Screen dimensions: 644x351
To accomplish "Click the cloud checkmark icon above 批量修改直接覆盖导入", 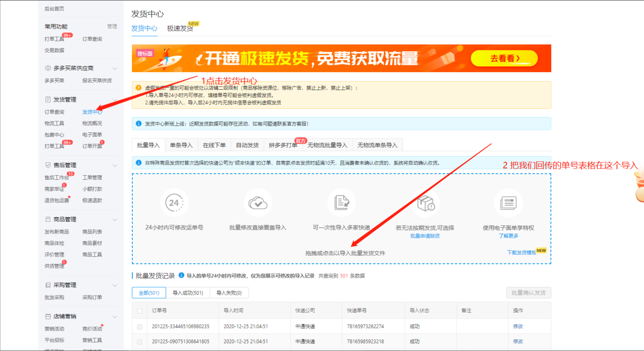I will pos(258,203).
